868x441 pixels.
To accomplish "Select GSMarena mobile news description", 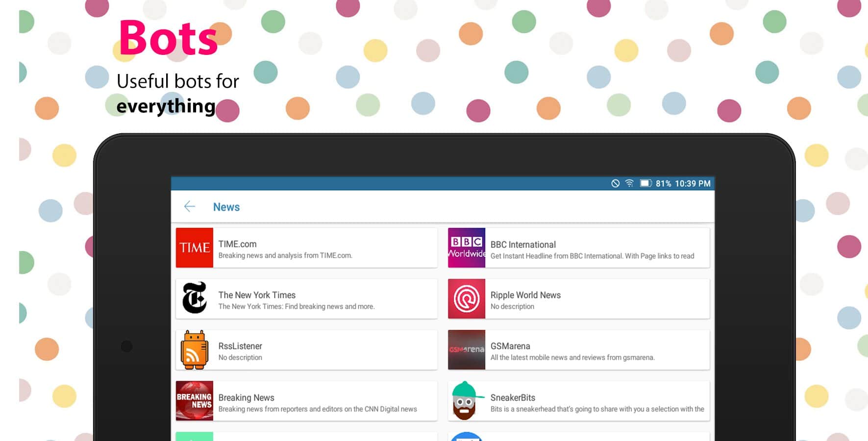I will [x=572, y=358].
